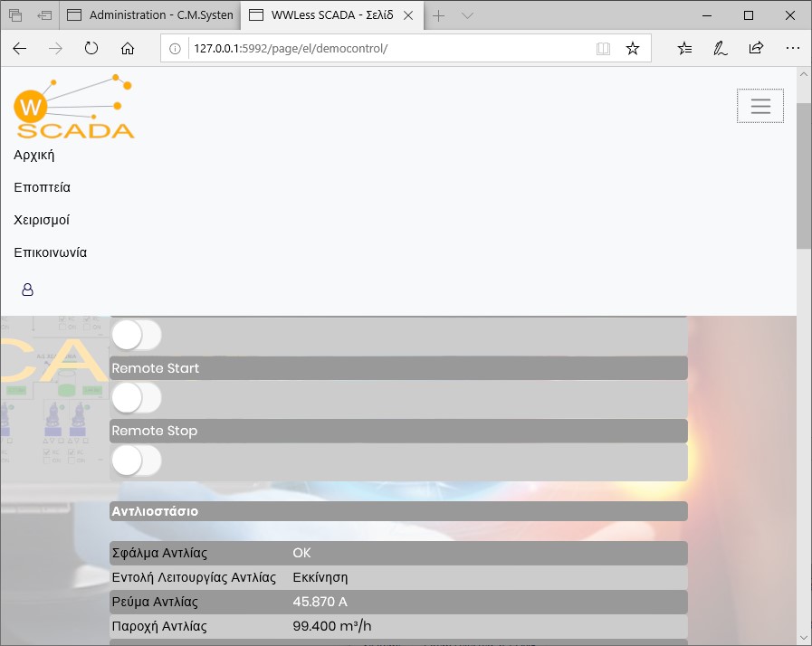Open the tab list dropdown chevron
Viewport: 812px width, 646px height.
pyautogui.click(x=467, y=15)
